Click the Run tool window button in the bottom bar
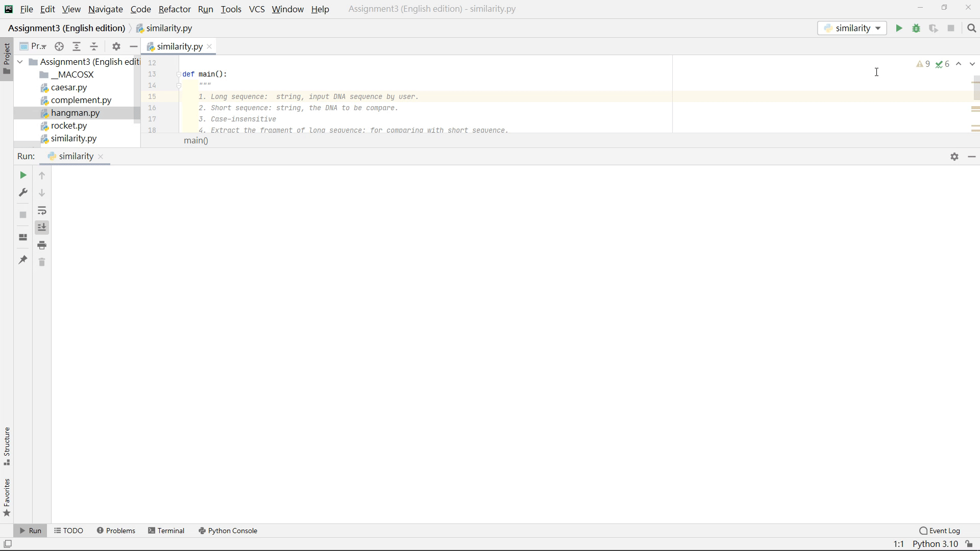 click(30, 531)
